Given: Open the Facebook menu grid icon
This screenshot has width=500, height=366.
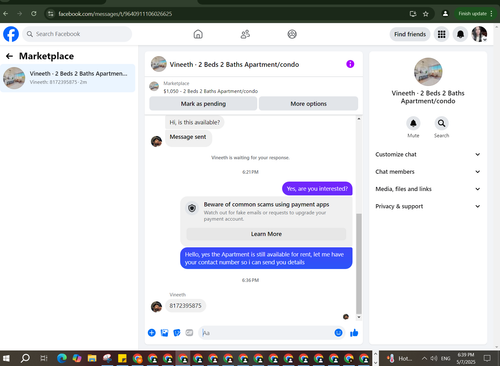Looking at the screenshot, I should (x=441, y=34).
